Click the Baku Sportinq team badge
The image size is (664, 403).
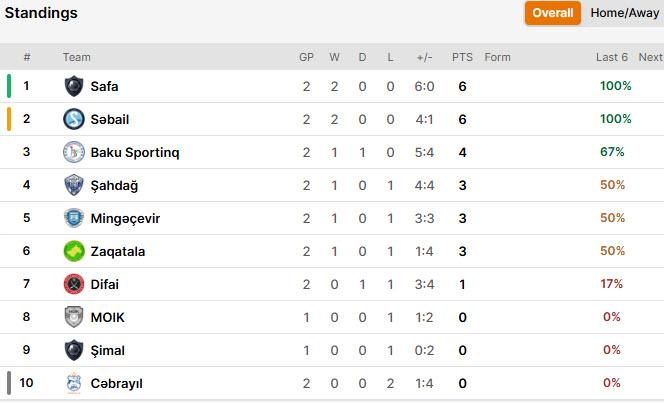point(74,152)
